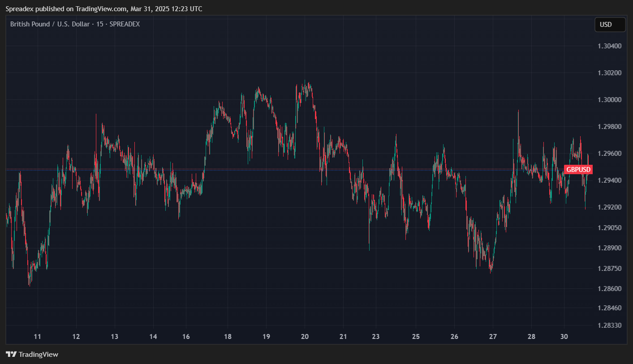Click date label 16 on time axis
The height and width of the screenshot is (364, 633).
click(x=186, y=337)
